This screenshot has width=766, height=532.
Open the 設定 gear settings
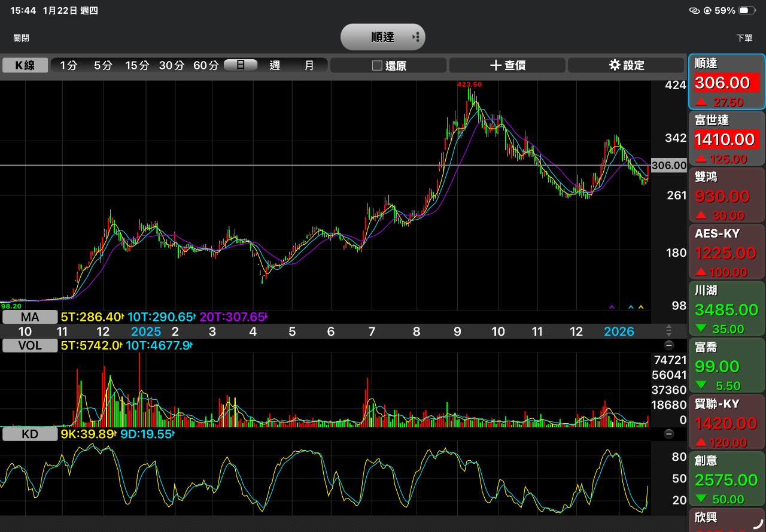[626, 65]
